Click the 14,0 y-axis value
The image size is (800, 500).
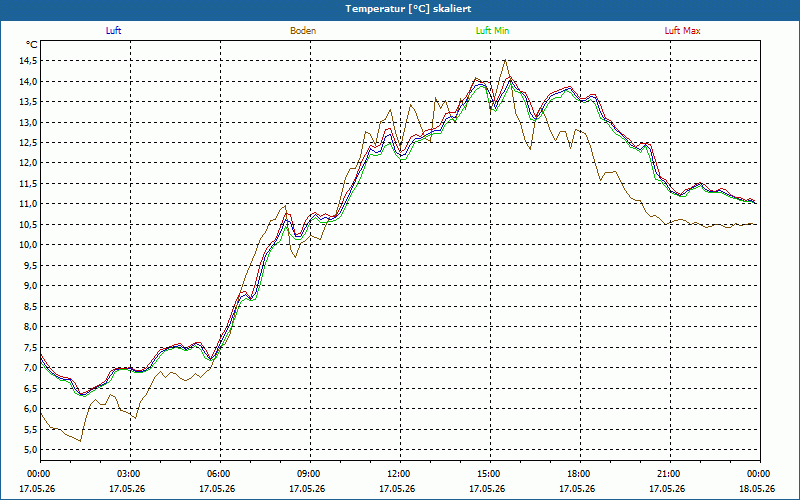[28, 82]
